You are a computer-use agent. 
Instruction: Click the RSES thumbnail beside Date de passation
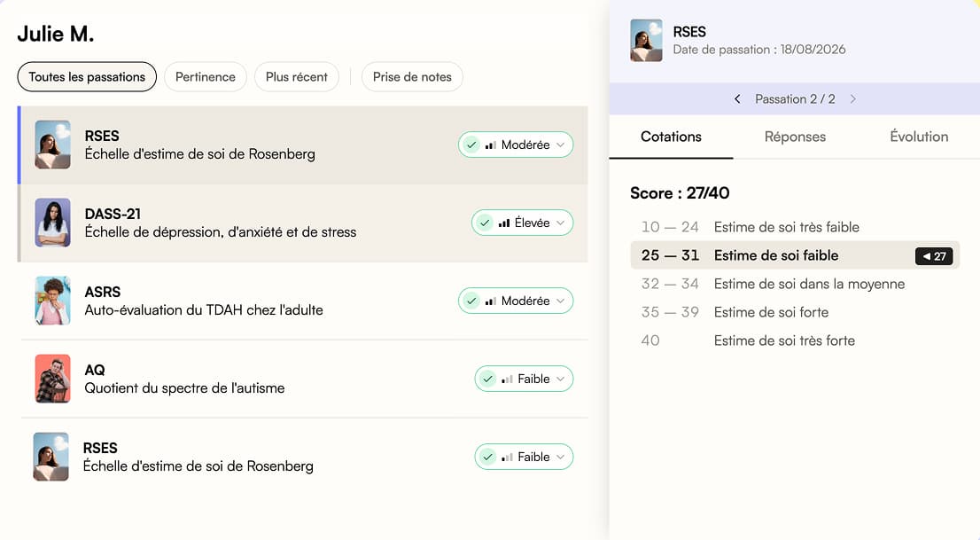tap(646, 40)
